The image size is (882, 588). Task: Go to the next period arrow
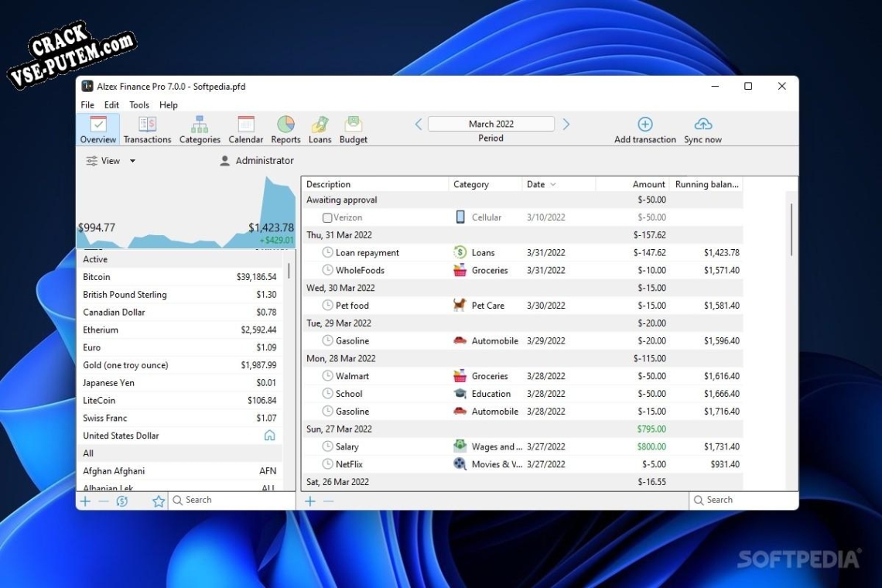point(566,124)
